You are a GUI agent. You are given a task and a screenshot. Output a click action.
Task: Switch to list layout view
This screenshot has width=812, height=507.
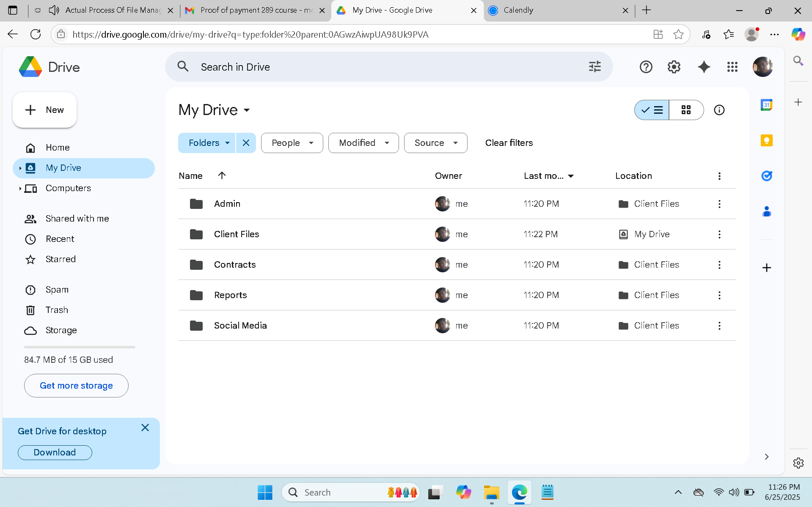(x=652, y=110)
